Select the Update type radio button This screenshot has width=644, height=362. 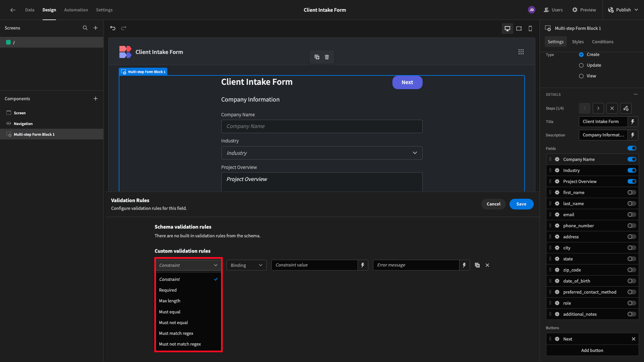pos(581,65)
